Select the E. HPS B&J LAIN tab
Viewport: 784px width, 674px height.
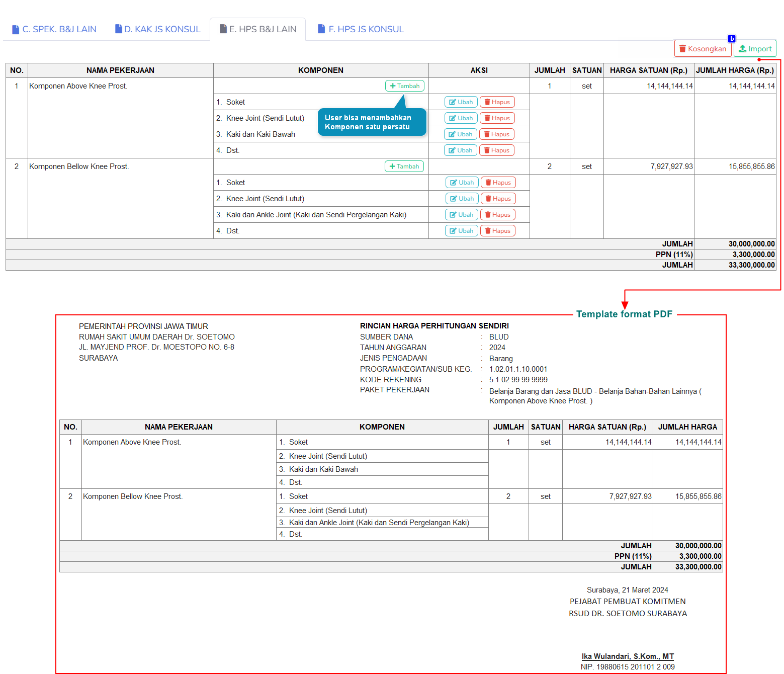[257, 29]
